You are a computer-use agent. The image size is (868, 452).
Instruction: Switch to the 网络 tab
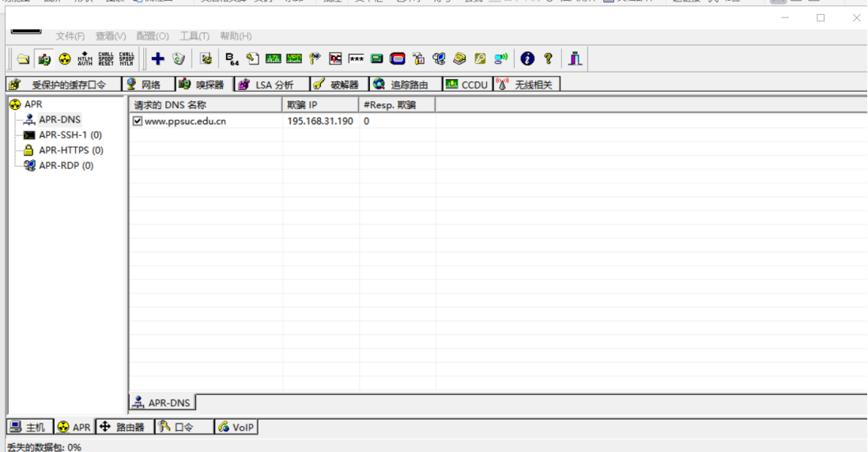[x=149, y=85]
